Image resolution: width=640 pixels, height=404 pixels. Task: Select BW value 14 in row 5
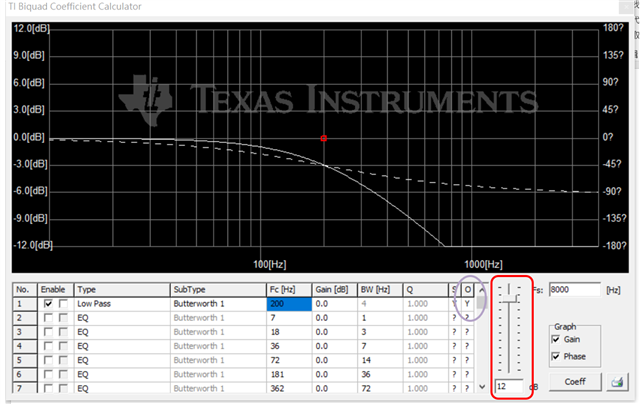pos(380,360)
